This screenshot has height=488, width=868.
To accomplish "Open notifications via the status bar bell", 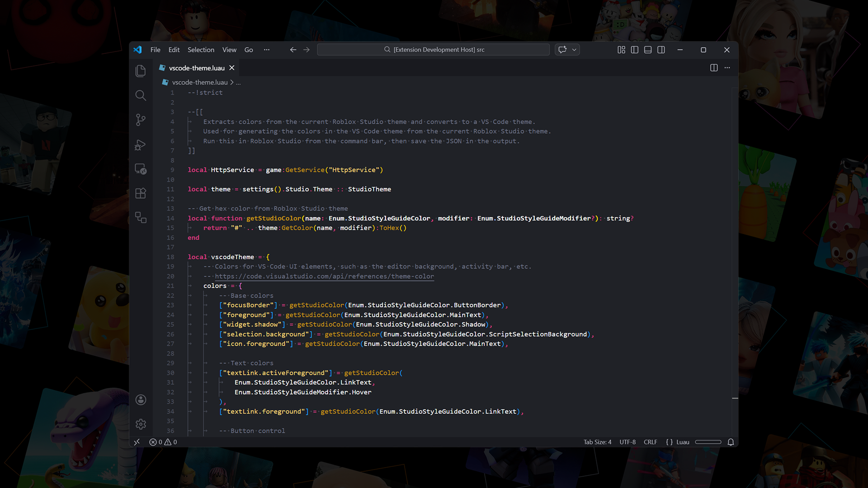I will coord(731,442).
